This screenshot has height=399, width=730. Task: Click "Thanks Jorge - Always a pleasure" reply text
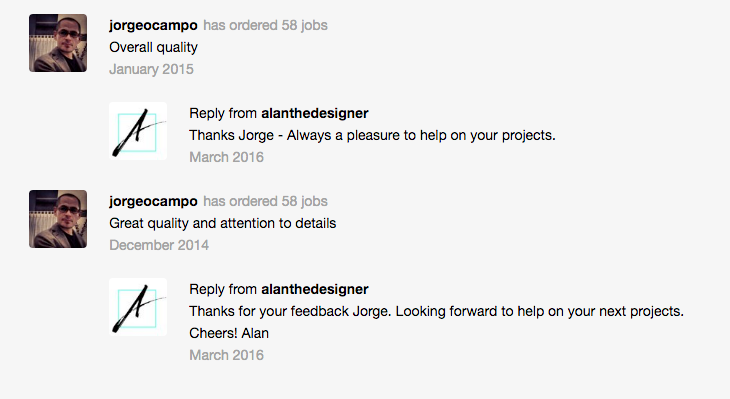point(372,135)
